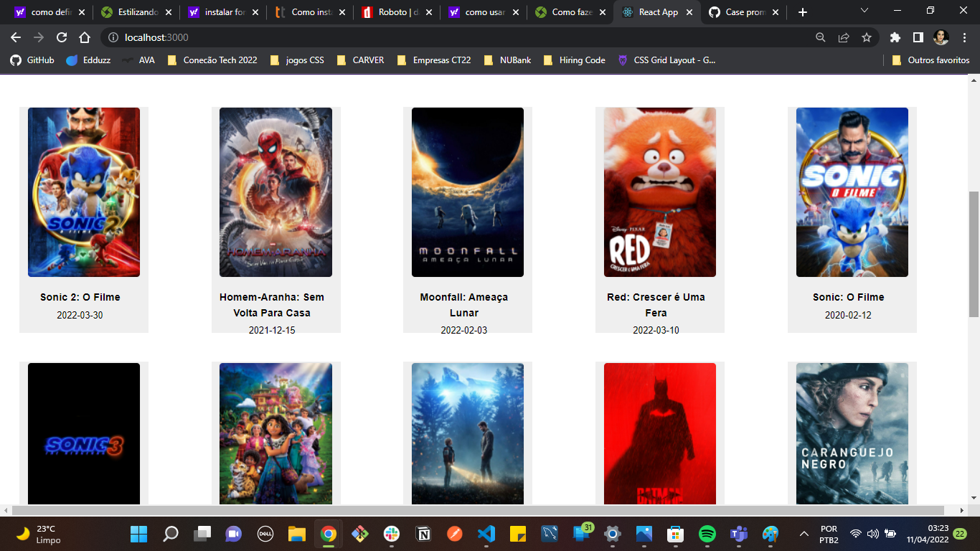The width and height of the screenshot is (980, 551).
Task: View site information for localhost
Action: point(113,37)
